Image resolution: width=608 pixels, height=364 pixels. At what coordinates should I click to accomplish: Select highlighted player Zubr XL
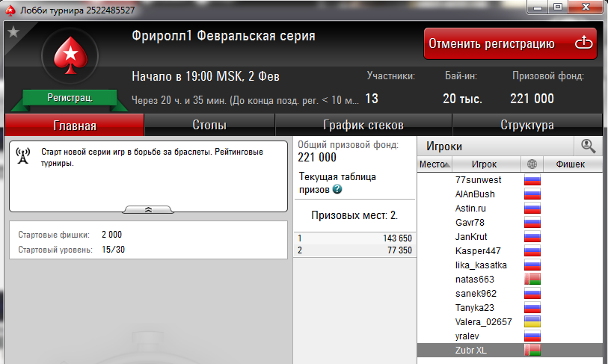(510, 351)
